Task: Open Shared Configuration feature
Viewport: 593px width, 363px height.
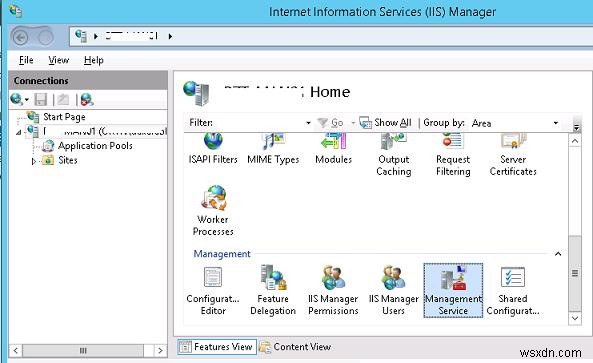Action: [x=513, y=290]
